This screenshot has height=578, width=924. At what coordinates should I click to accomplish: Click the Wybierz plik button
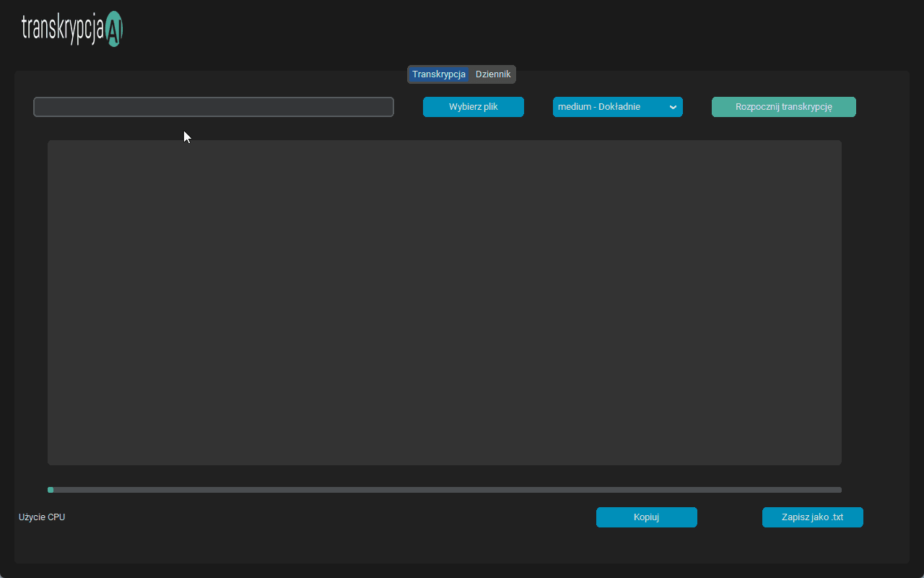[x=474, y=107]
